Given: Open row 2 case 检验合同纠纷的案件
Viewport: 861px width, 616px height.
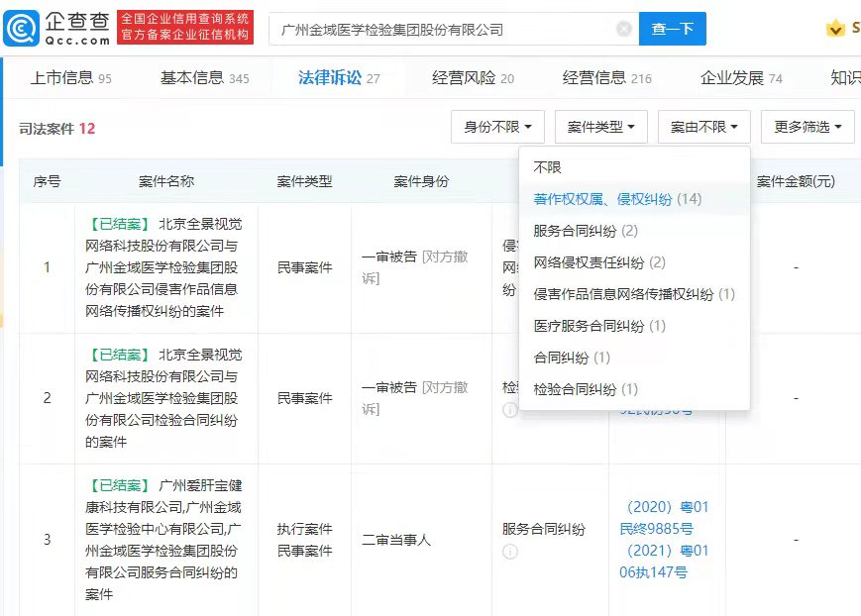Looking at the screenshot, I should click(x=163, y=398).
